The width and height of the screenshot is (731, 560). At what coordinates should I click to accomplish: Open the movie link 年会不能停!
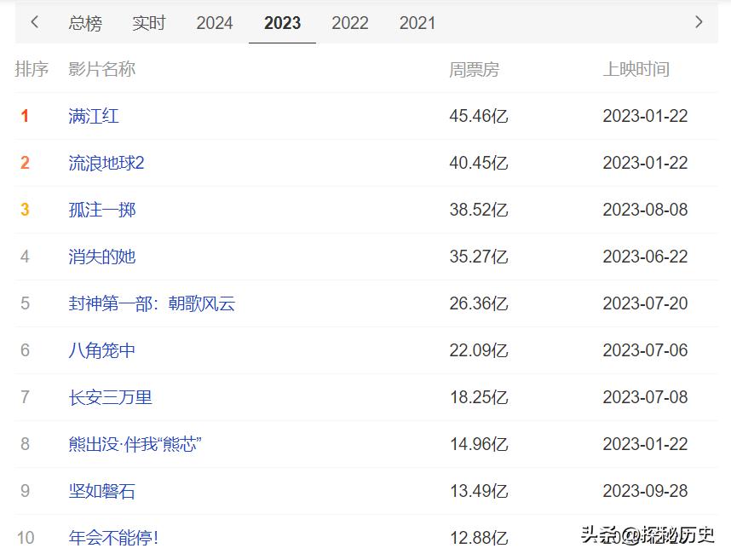113,538
